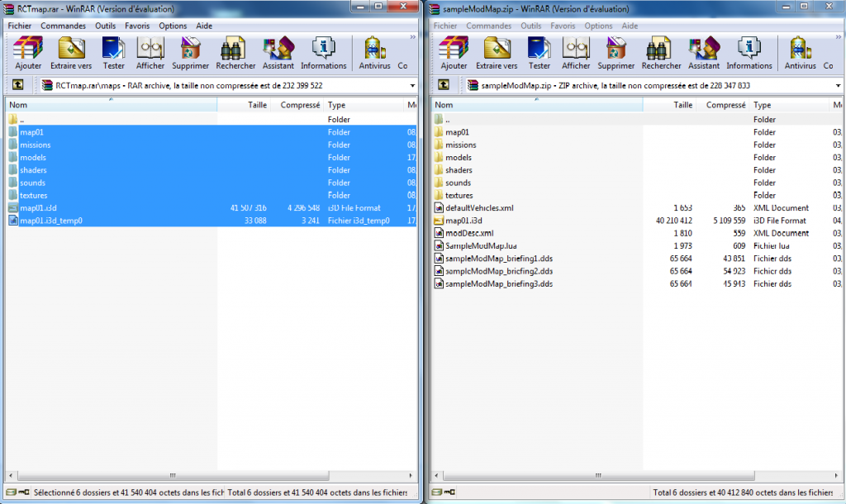Image resolution: width=846 pixels, height=504 pixels.
Task: Click right scroll arrow in RCTmap.rar file list
Action: (411, 475)
